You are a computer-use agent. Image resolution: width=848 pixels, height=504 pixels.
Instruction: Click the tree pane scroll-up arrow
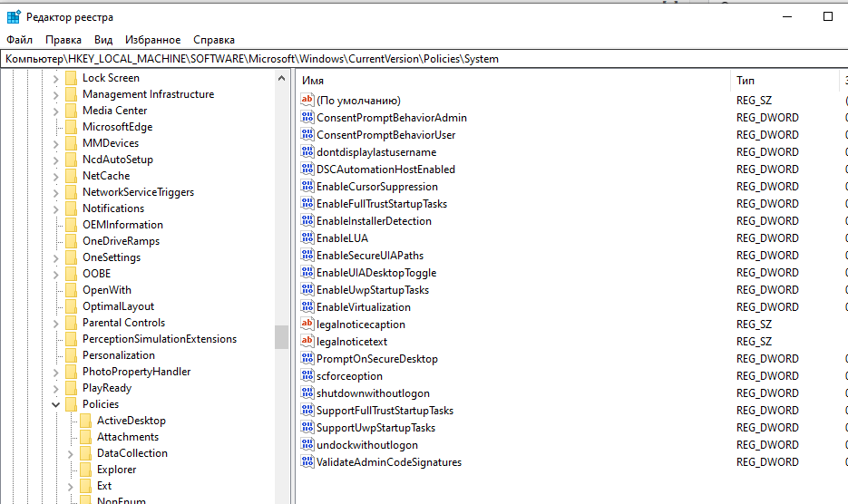pos(281,78)
